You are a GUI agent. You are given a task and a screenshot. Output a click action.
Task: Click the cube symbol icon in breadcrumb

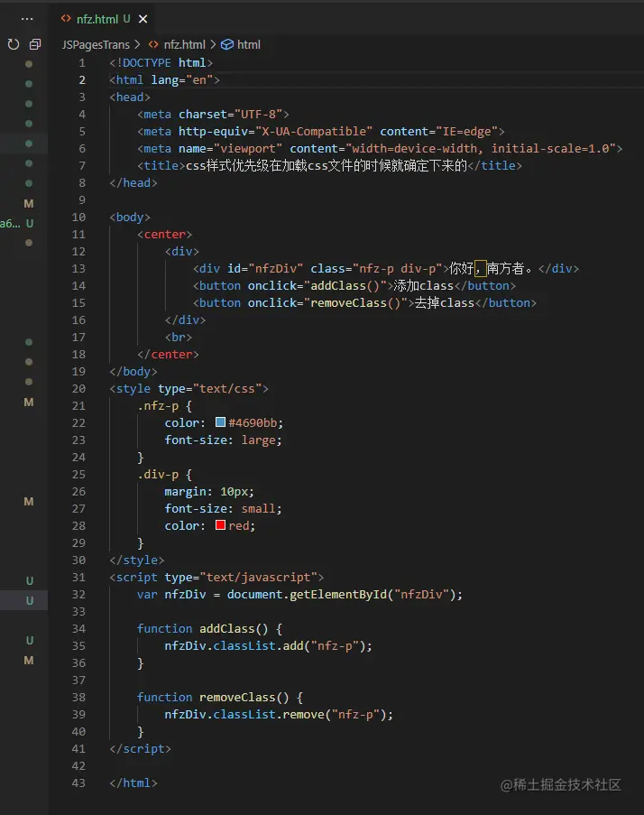click(x=227, y=45)
